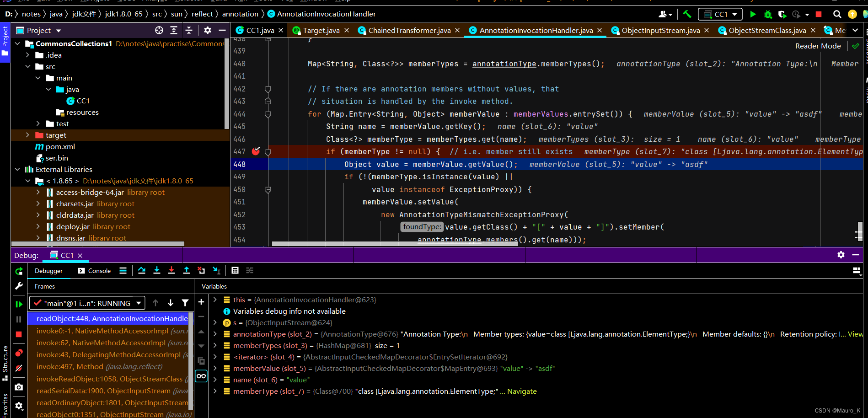Click the Build project hammer icon

click(x=687, y=14)
